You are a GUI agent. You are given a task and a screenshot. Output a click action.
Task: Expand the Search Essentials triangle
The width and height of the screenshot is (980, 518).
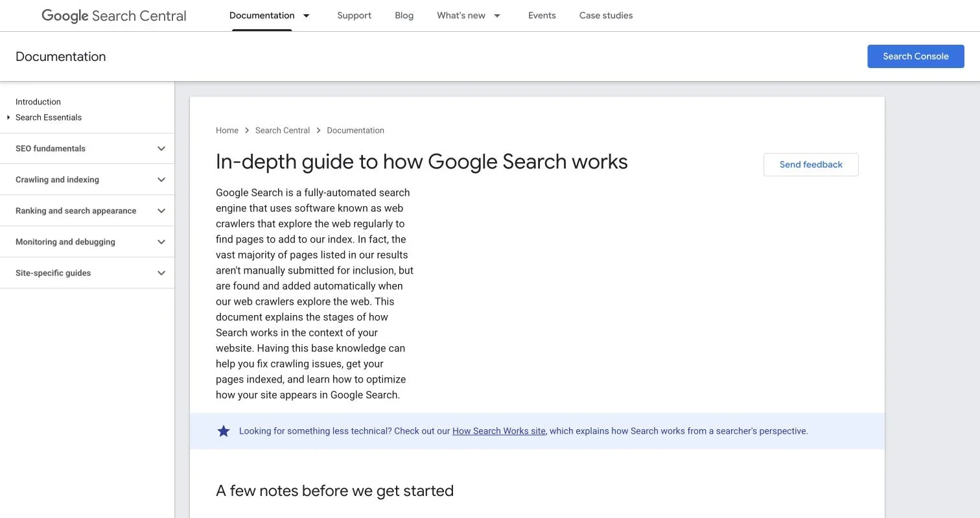[8, 117]
